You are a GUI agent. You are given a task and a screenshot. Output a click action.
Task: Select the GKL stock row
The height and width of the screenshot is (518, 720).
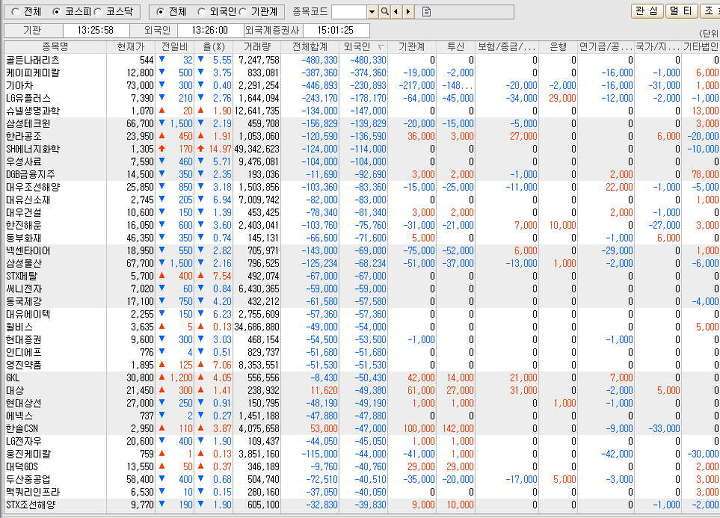tap(362, 377)
